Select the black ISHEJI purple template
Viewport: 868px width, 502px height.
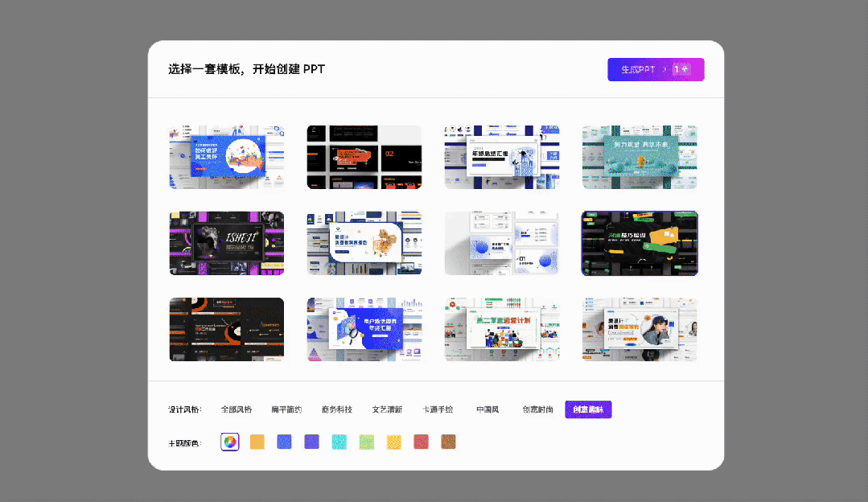click(x=227, y=243)
